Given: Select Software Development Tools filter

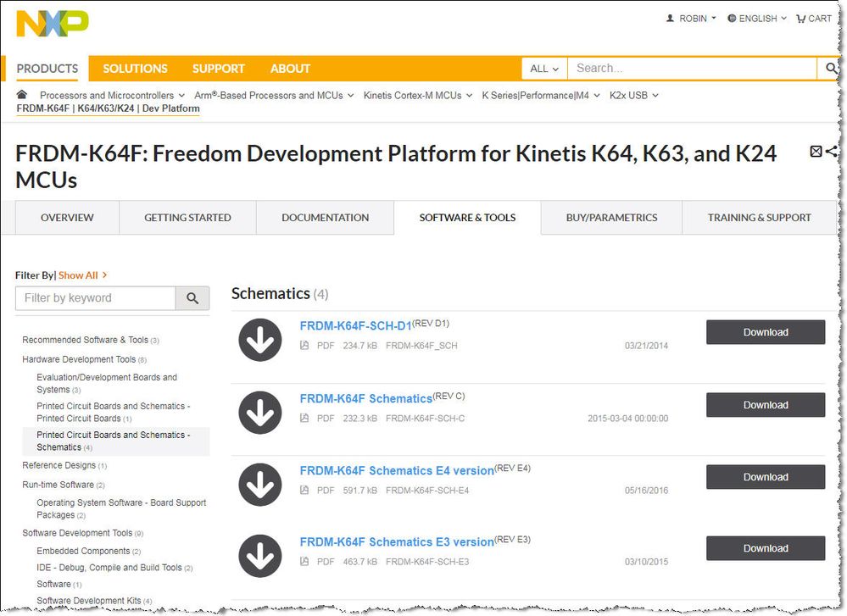Looking at the screenshot, I should pos(82,534).
